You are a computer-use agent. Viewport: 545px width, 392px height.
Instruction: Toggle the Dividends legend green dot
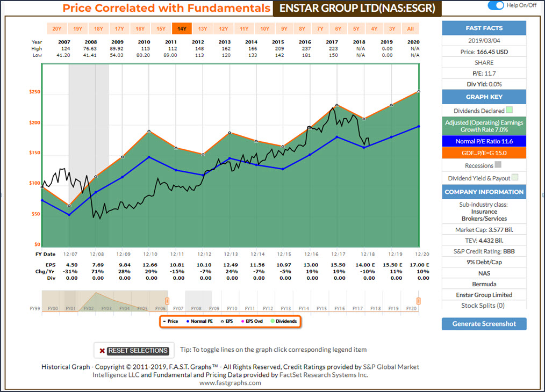283,321
